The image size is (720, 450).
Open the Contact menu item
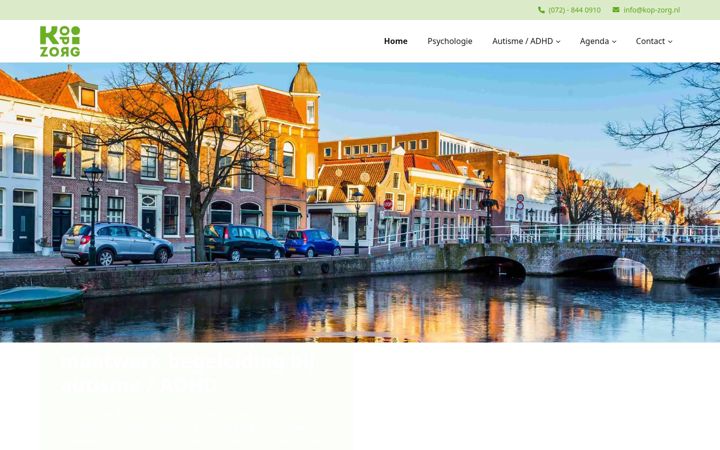(x=650, y=41)
